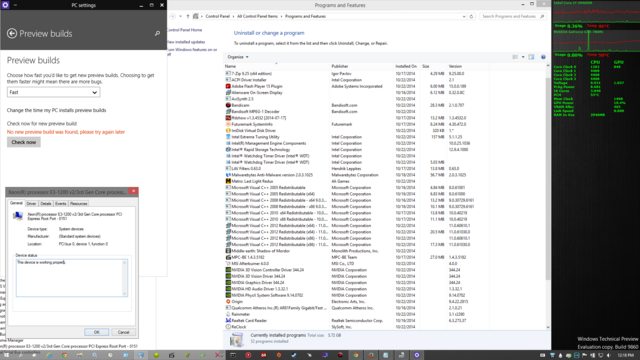This screenshot has width=640, height=360.
Task: Open search in PC settings
Action: [x=157, y=34]
